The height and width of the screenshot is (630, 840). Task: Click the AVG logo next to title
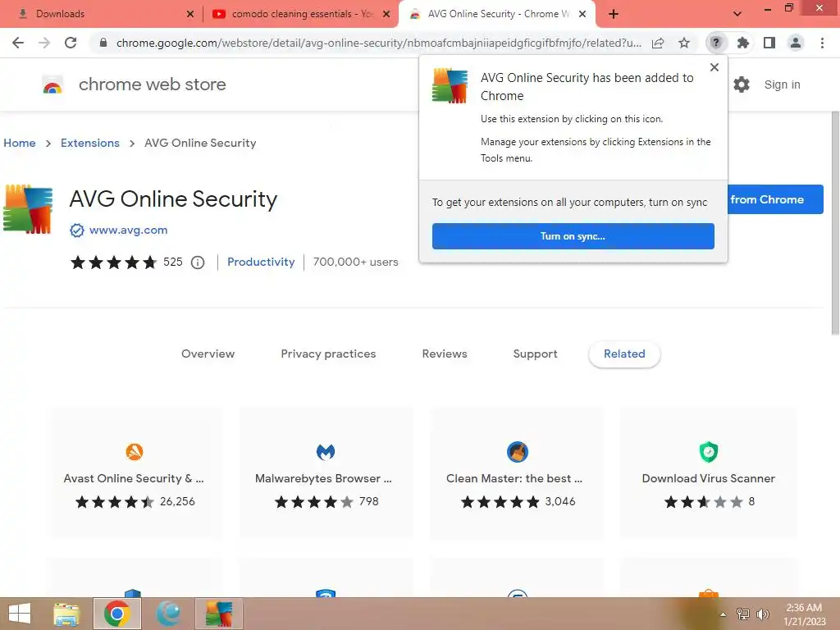point(28,209)
